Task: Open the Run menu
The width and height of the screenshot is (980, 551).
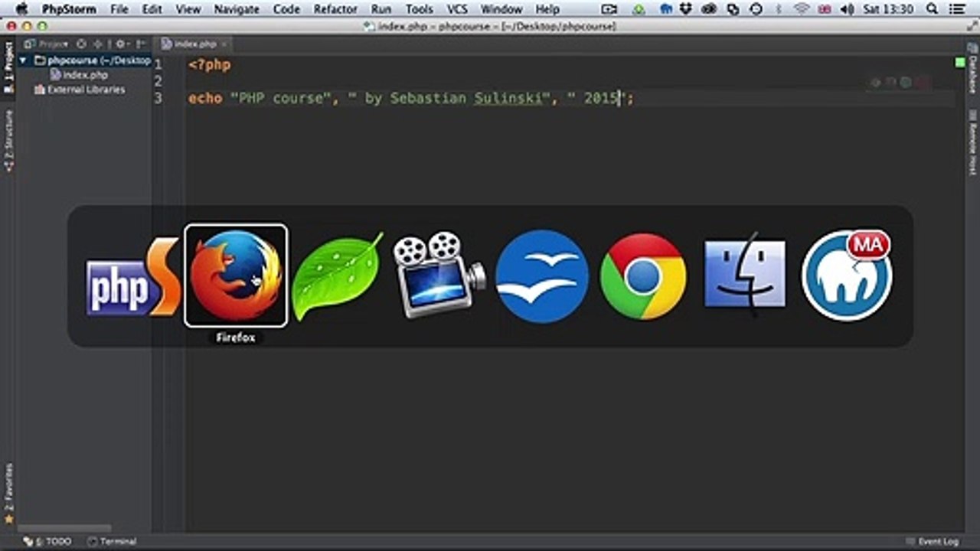Action: point(381,9)
